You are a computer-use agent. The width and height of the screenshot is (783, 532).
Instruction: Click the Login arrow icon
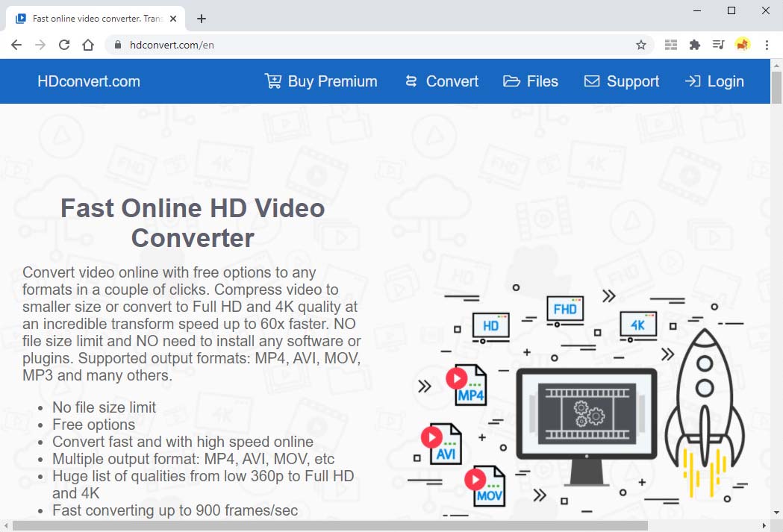(x=690, y=81)
